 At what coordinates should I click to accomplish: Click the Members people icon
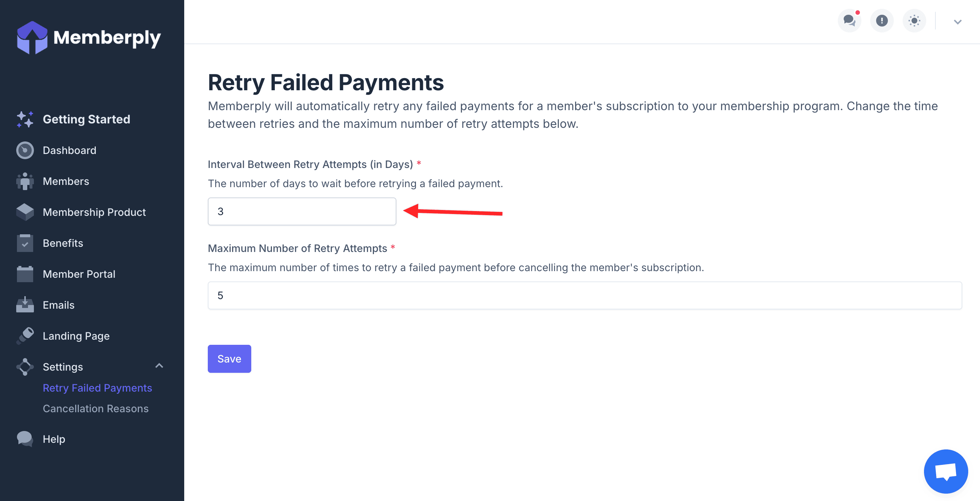pos(25,182)
